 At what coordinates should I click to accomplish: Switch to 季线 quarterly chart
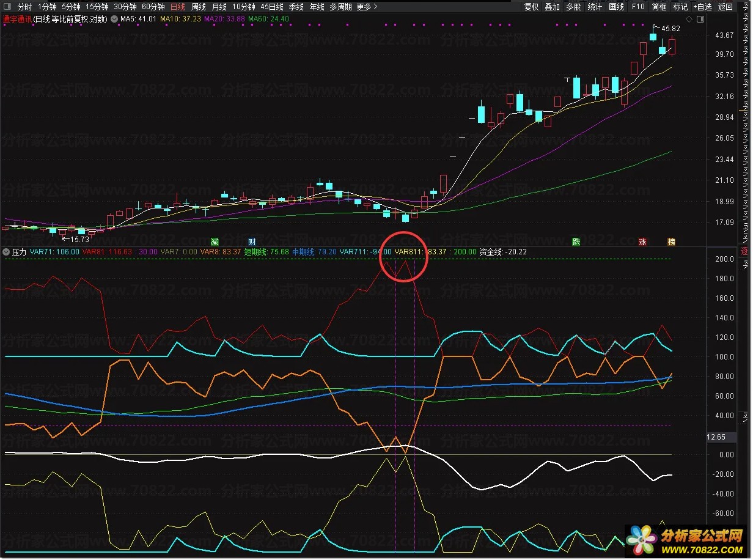296,7
